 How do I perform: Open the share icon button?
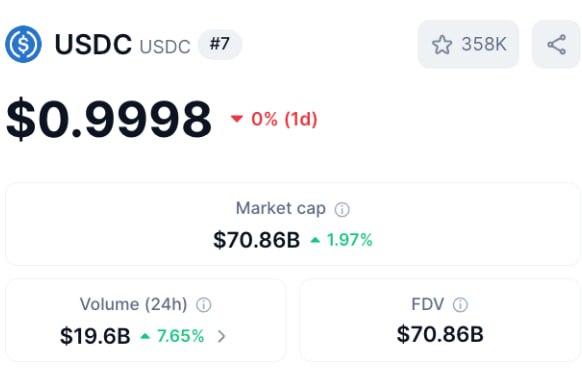[x=556, y=44]
